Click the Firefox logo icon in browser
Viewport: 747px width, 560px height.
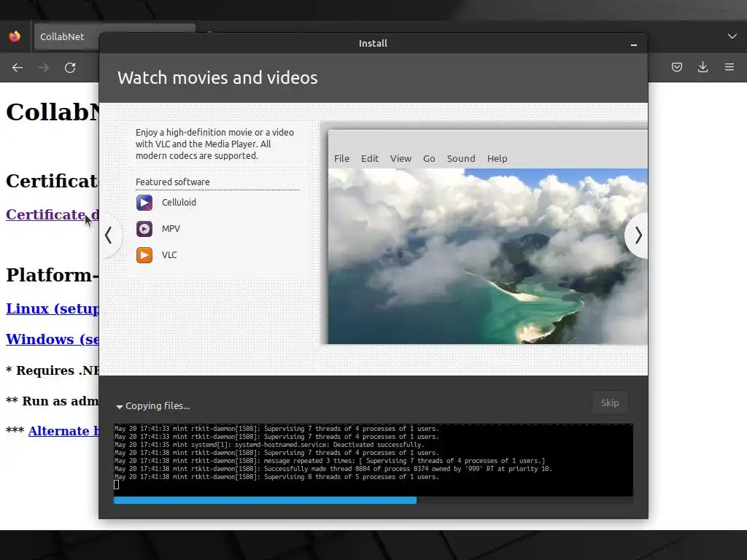(15, 36)
